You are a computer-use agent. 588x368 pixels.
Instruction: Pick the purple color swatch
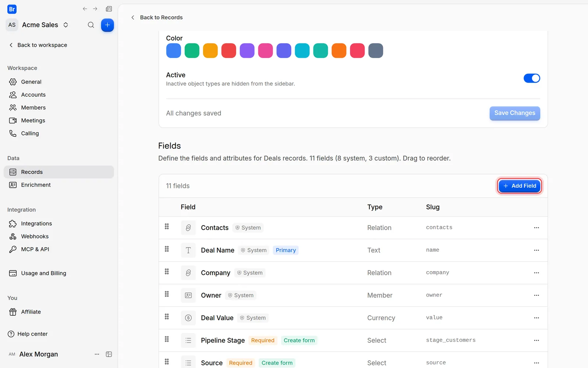click(x=247, y=51)
